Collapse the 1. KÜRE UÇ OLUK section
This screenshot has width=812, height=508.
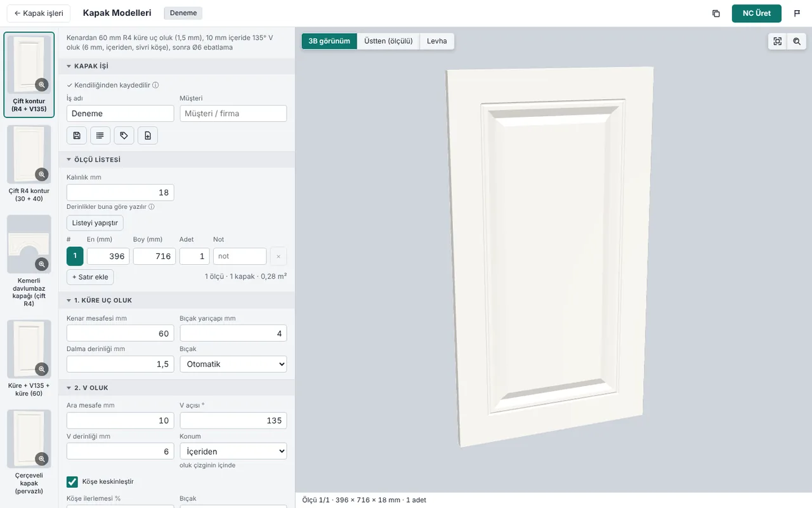176,300
